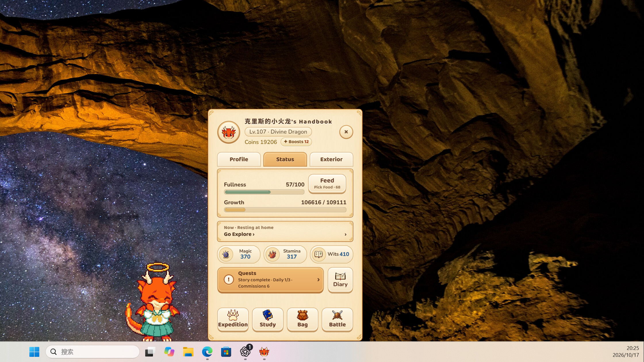Open Microsoft Store from taskbar
This screenshot has width=644, height=362.
[x=226, y=352]
